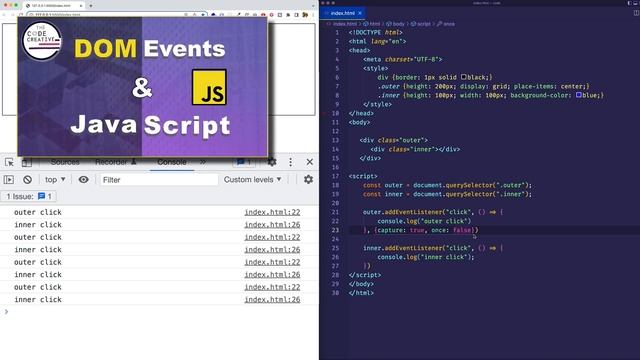Click the '1 Issue' button
Screen dimensions: 640x360
click(x=29, y=197)
